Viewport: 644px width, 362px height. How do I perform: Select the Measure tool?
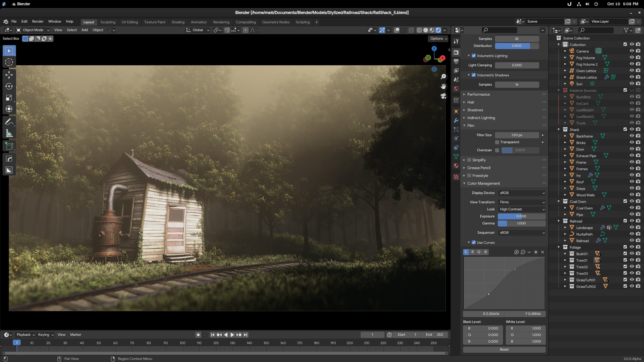pyautogui.click(x=9, y=133)
